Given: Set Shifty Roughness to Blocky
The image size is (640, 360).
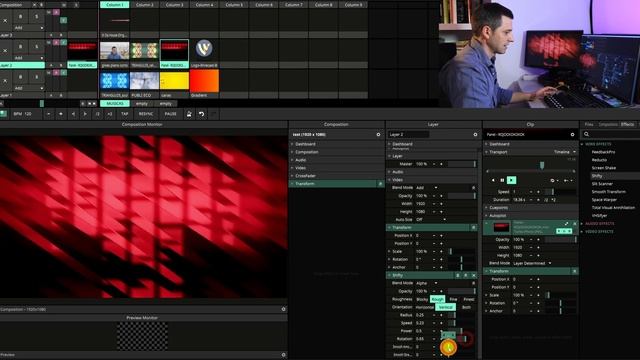Looking at the screenshot, I should click(x=422, y=299).
